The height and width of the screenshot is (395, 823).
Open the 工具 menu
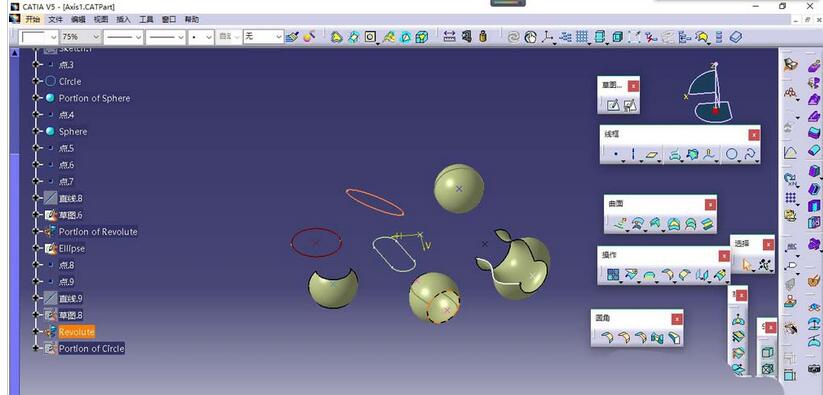click(x=146, y=19)
